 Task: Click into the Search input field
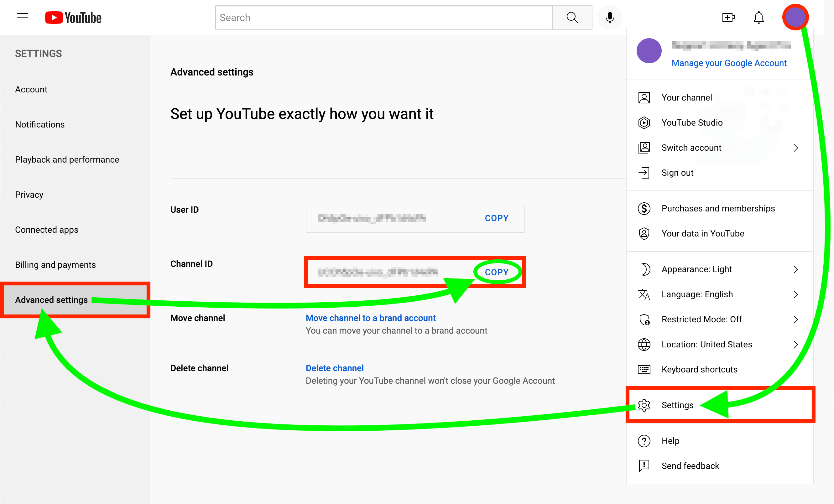pyautogui.click(x=384, y=18)
